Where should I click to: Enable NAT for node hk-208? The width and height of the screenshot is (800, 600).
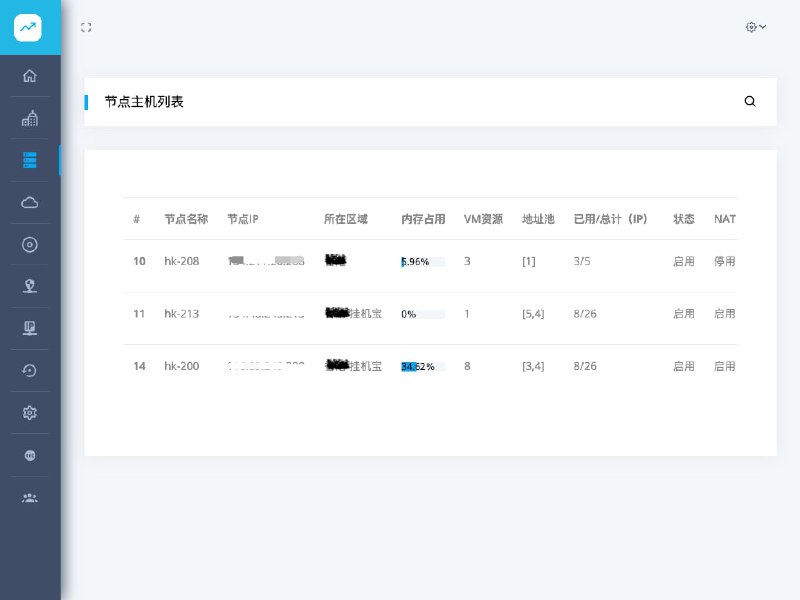coord(724,261)
